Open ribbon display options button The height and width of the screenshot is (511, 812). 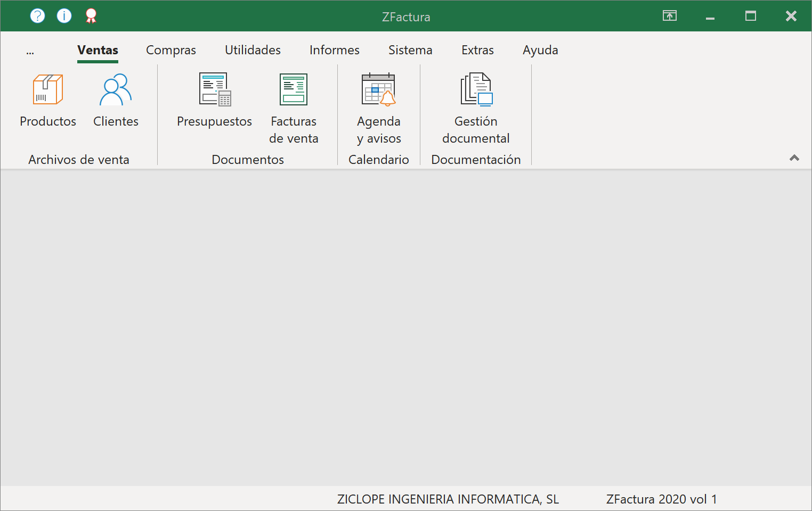click(669, 16)
